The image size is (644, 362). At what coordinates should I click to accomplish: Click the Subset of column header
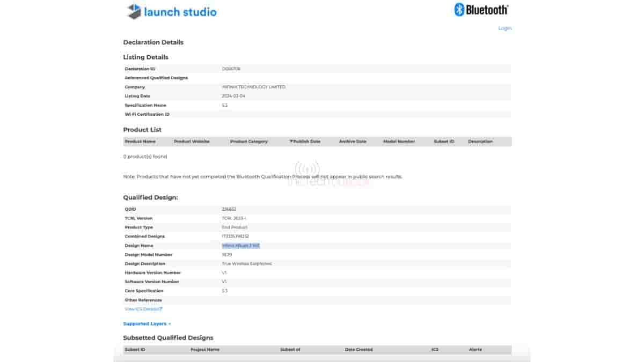pos(290,350)
